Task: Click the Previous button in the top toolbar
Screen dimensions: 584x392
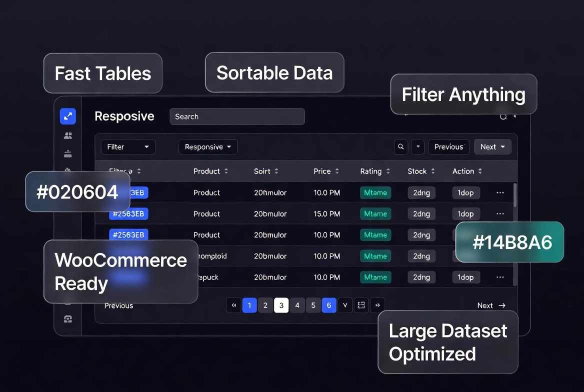Action: point(449,147)
